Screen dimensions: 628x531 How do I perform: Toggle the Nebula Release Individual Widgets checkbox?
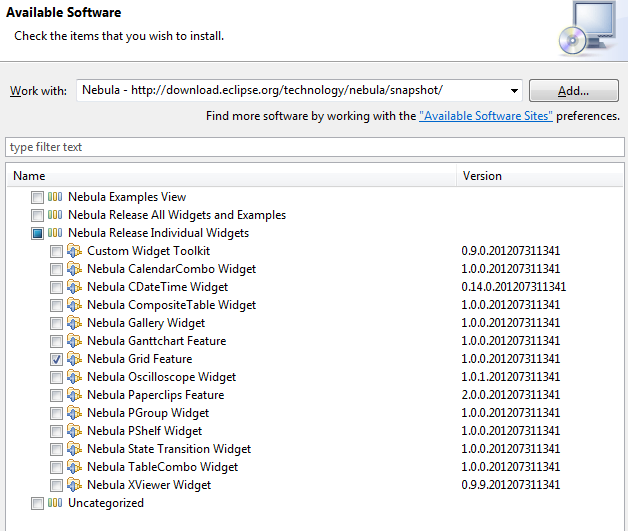[x=37, y=233]
